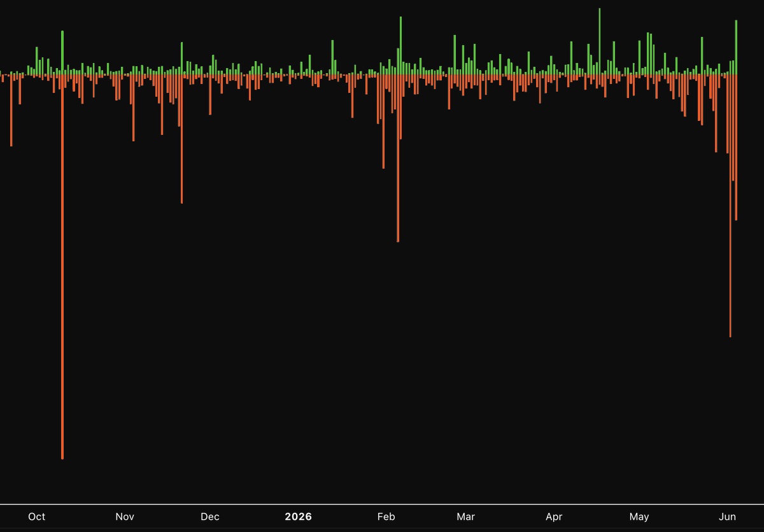Click the Mar label on time axis
Viewport: 764px width, 532px height.
(x=466, y=517)
